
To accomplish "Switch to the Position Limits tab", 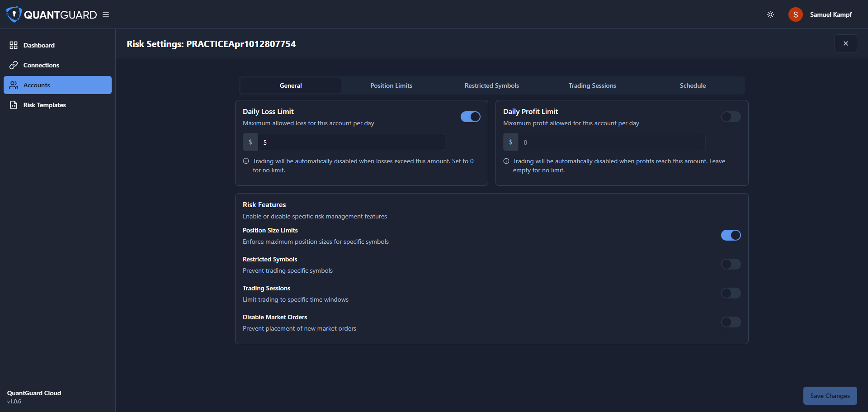I will [x=391, y=85].
